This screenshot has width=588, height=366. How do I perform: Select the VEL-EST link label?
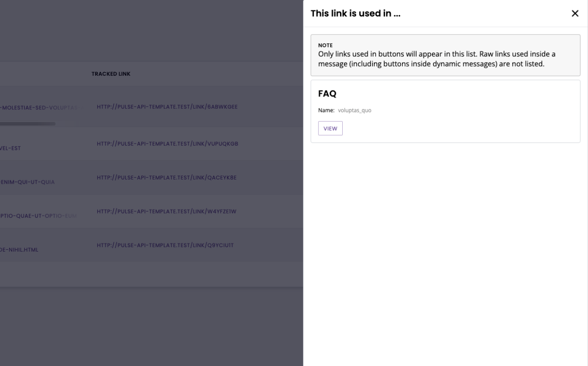coord(11,148)
